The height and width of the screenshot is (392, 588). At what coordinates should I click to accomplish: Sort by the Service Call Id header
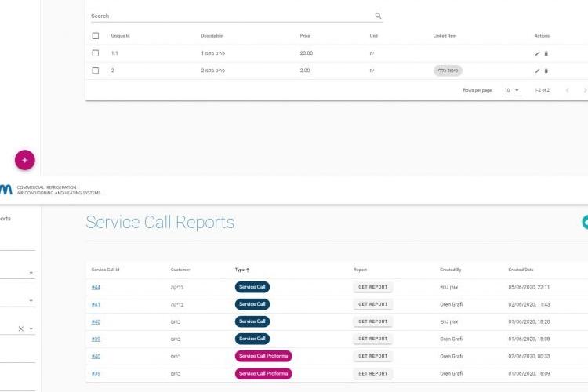click(105, 270)
